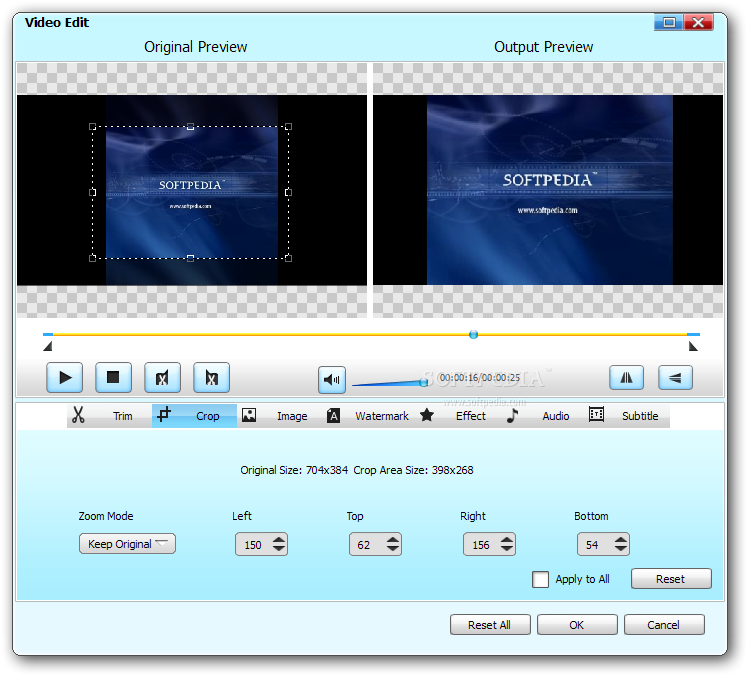Click the Reset button in crop panel
748x676 pixels.
671,579
